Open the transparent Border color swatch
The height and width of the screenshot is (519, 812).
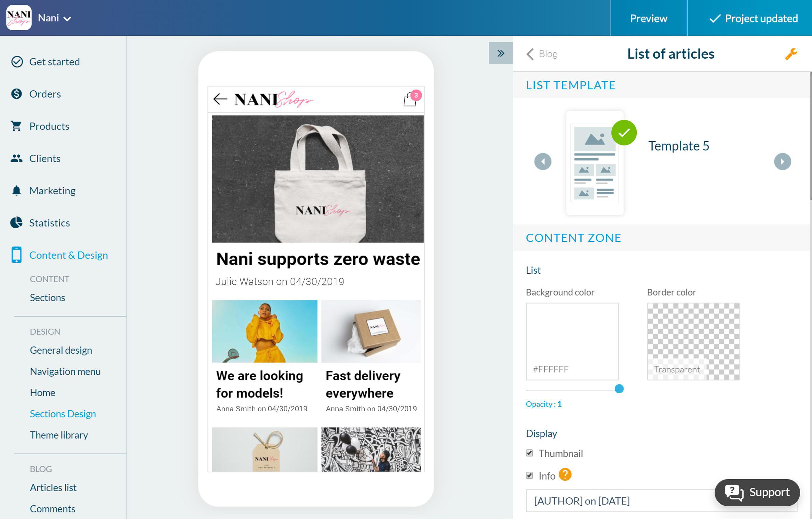[693, 341]
